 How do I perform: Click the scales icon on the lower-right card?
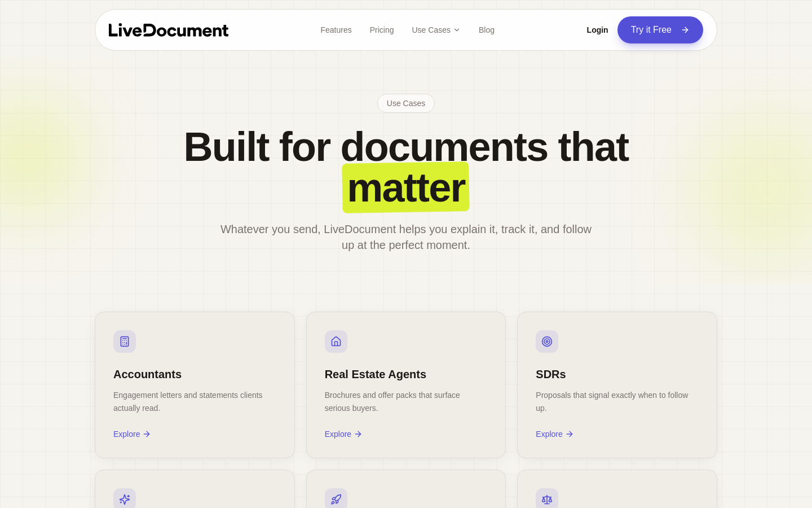tap(547, 498)
